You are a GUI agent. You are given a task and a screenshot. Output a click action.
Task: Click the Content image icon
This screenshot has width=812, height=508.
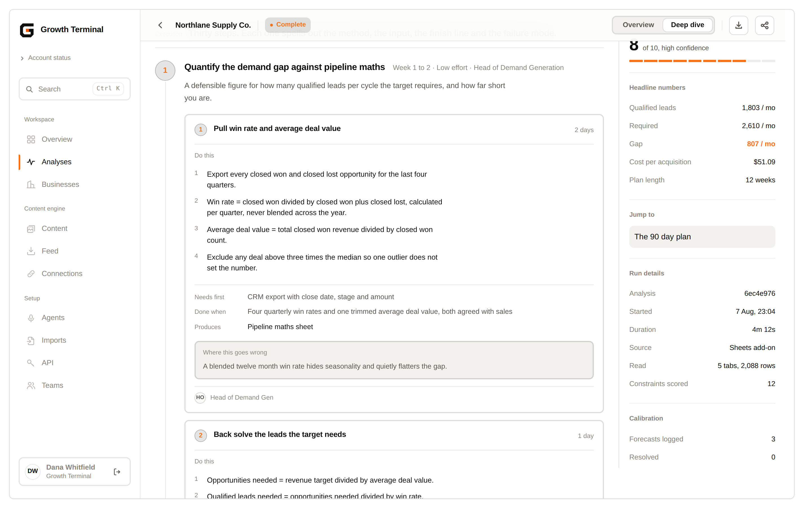[x=31, y=229]
